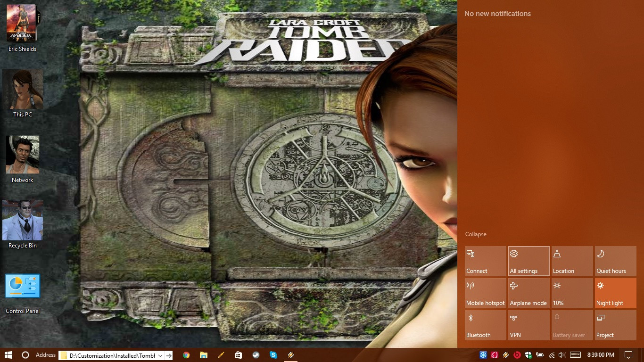Toggle the Battery saver tile

572,325
